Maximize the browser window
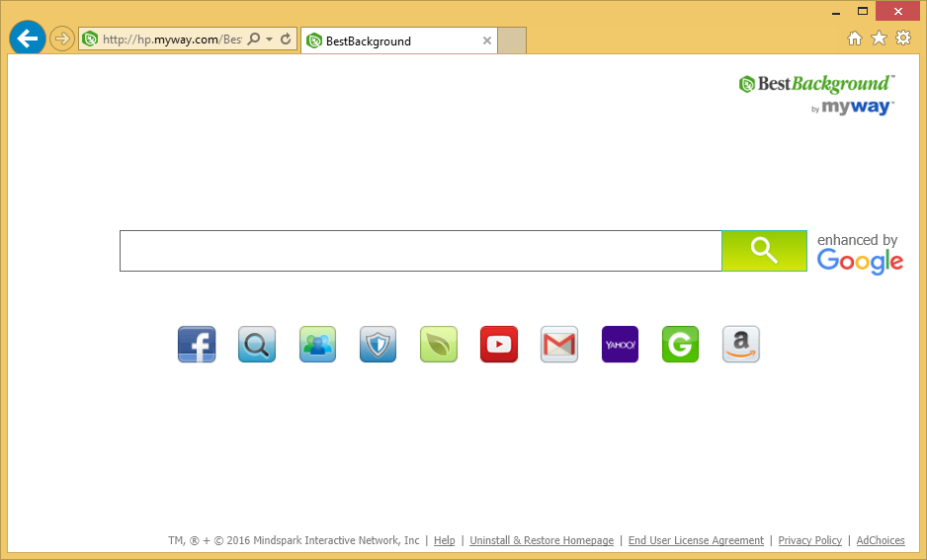This screenshot has width=927, height=560. [x=863, y=11]
